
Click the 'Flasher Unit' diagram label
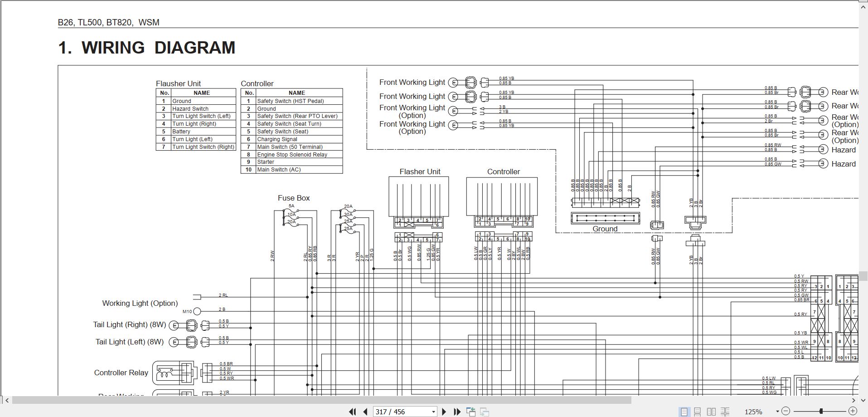420,172
